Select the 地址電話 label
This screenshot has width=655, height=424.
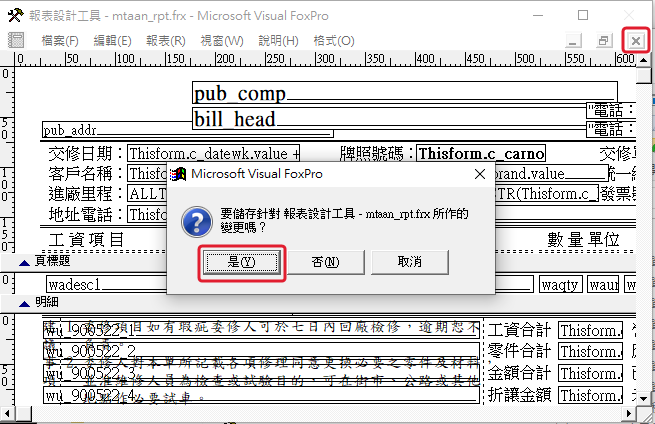(86, 214)
